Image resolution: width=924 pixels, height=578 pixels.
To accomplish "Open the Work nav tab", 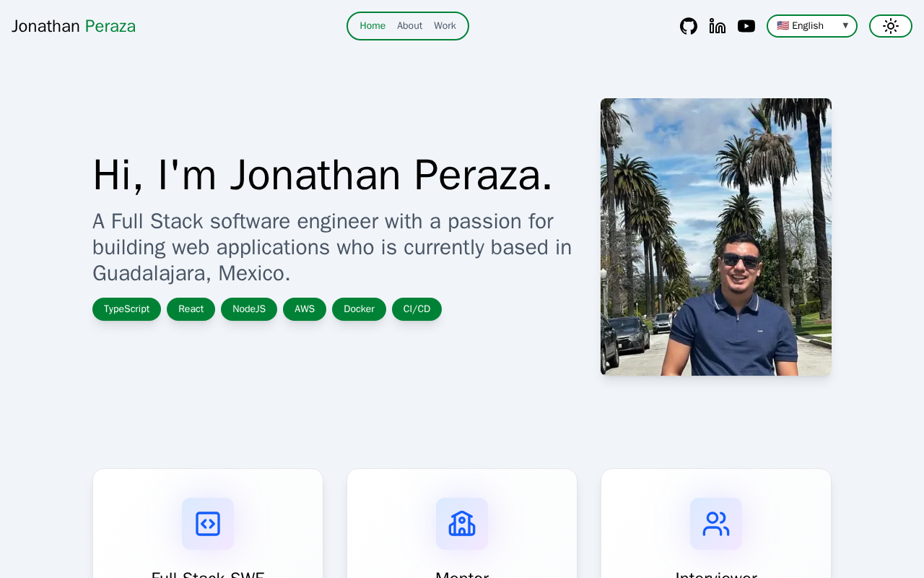I will coord(445,26).
